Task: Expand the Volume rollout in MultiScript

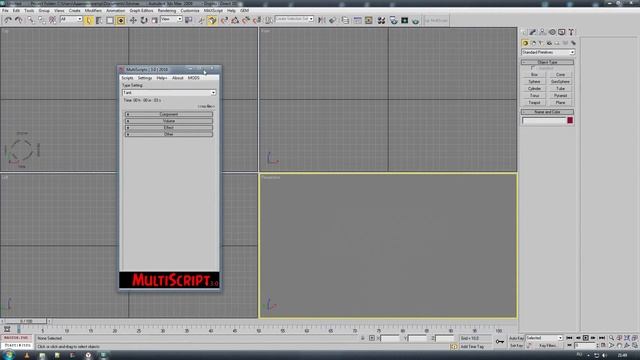Action: (x=169, y=121)
